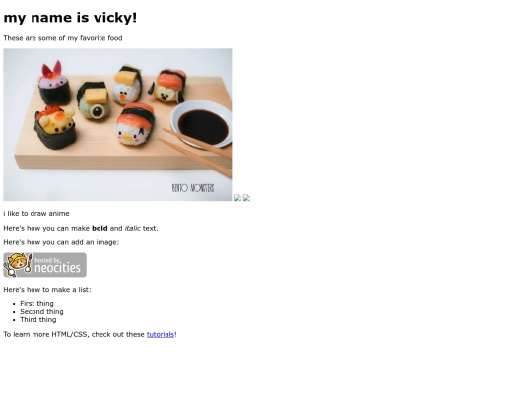
Task: Click the "Second thing" list item
Action: [41, 311]
